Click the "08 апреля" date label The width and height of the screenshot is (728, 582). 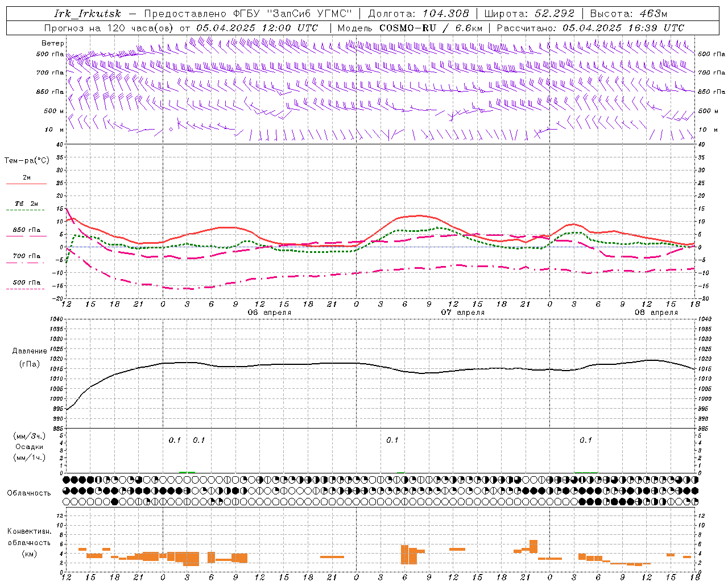(656, 313)
